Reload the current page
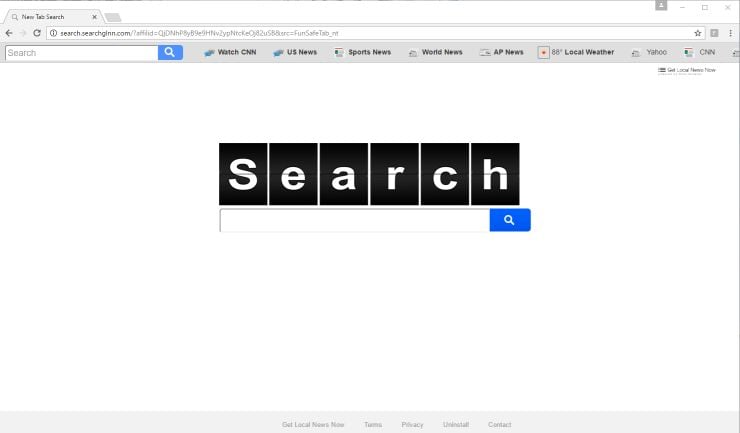 [37, 33]
